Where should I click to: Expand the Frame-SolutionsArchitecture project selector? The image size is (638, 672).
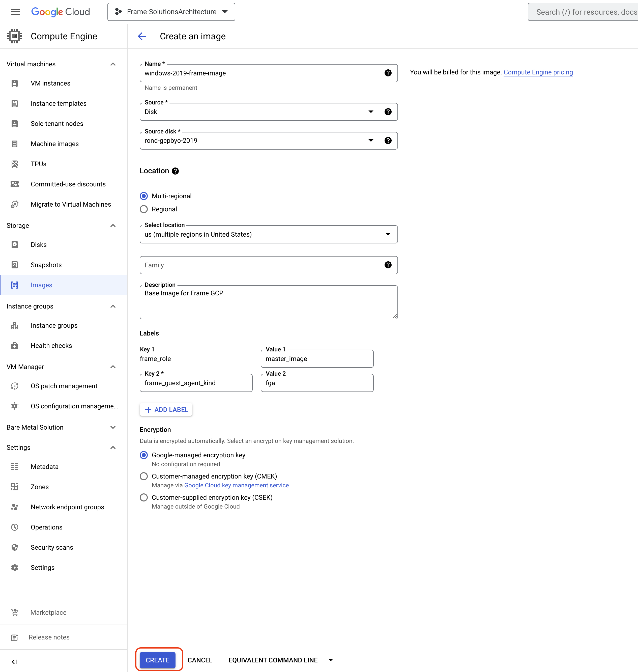pyautogui.click(x=225, y=12)
